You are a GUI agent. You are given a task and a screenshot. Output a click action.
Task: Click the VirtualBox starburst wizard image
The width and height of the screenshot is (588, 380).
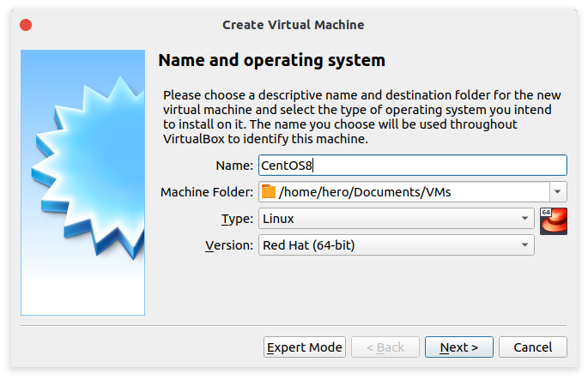[83, 183]
